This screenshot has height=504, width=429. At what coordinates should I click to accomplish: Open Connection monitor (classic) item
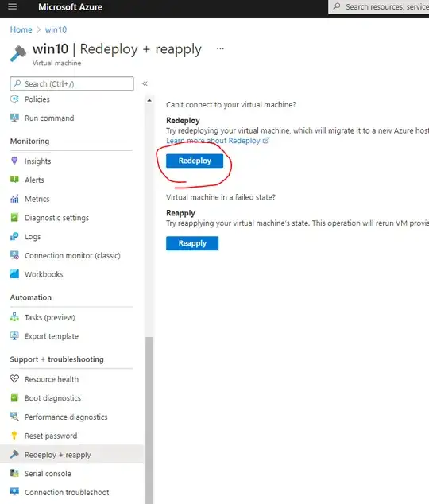[x=72, y=255]
